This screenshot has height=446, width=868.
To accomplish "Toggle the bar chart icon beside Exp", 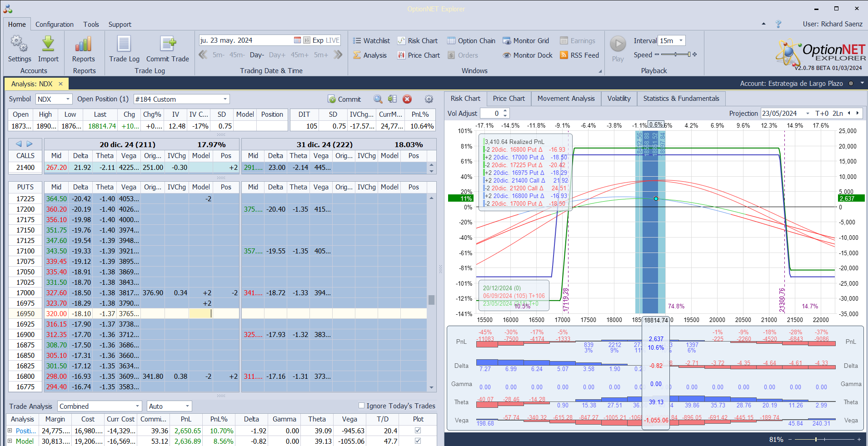I will coord(307,40).
